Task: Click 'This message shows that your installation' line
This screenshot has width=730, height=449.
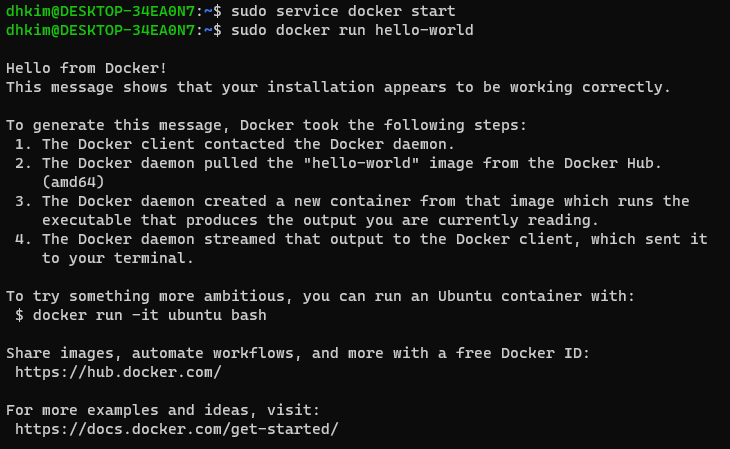Action: click(338, 88)
